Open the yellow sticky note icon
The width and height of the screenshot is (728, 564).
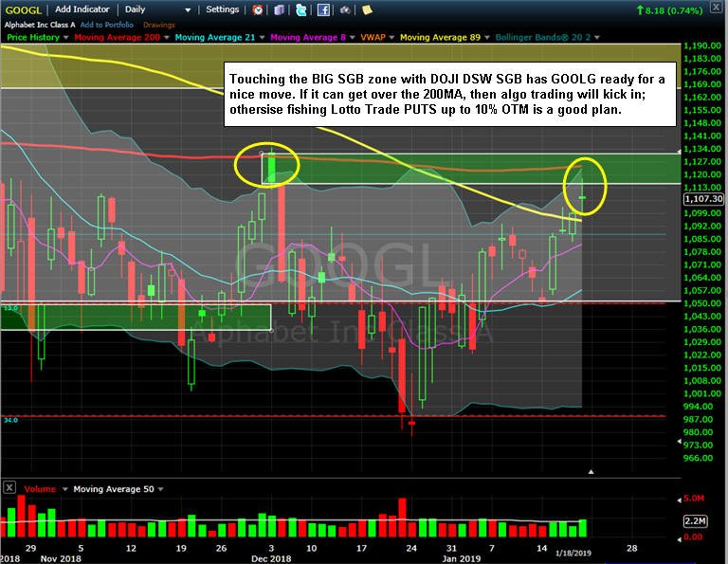click(x=367, y=9)
